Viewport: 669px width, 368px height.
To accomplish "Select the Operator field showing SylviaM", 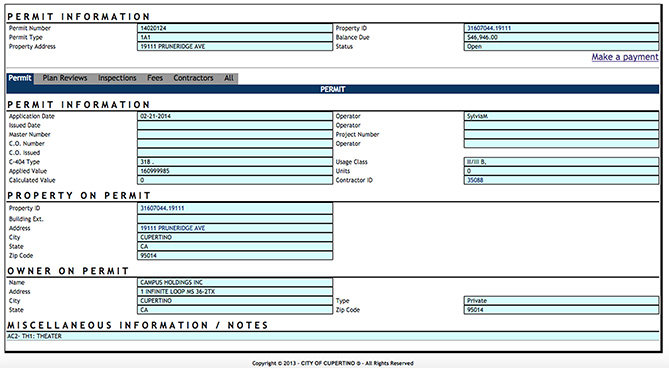I will click(x=561, y=116).
